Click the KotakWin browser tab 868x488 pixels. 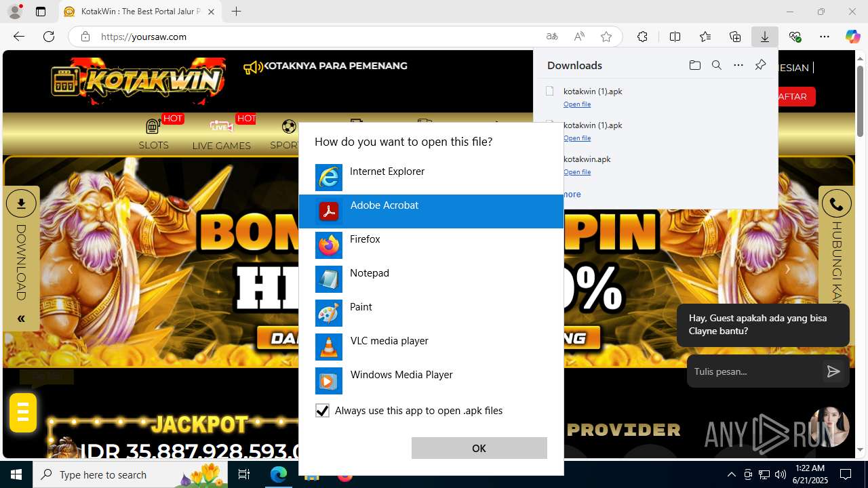(x=140, y=12)
